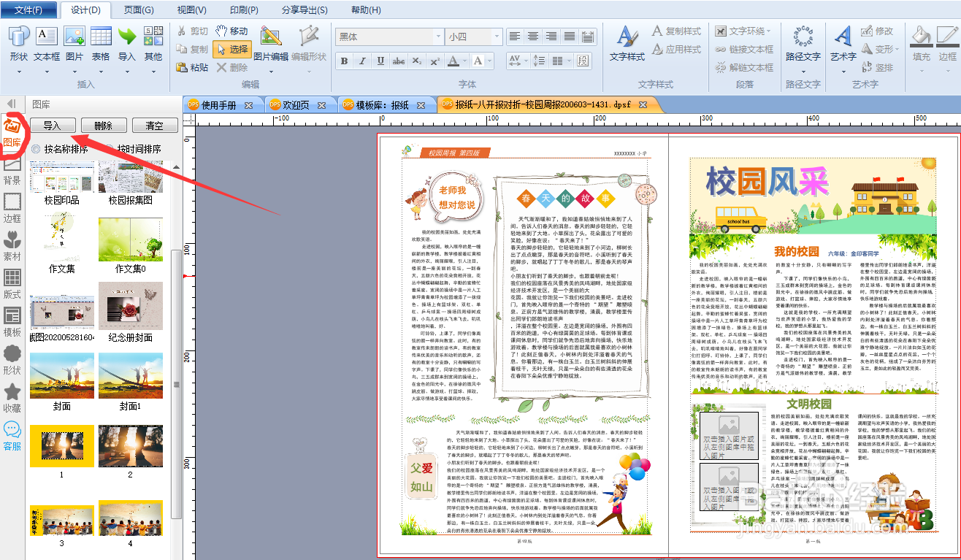The height and width of the screenshot is (560, 961).
Task: Insert a 表格 table
Action: pos(101,45)
